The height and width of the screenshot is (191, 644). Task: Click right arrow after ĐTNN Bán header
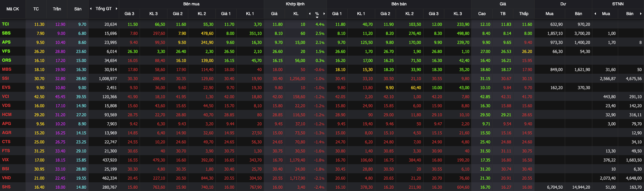641,14
